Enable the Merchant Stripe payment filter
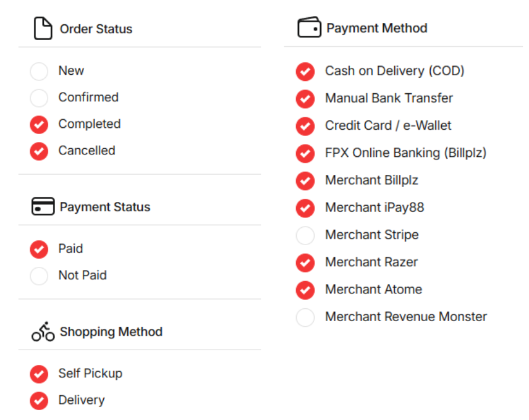 pyautogui.click(x=305, y=235)
